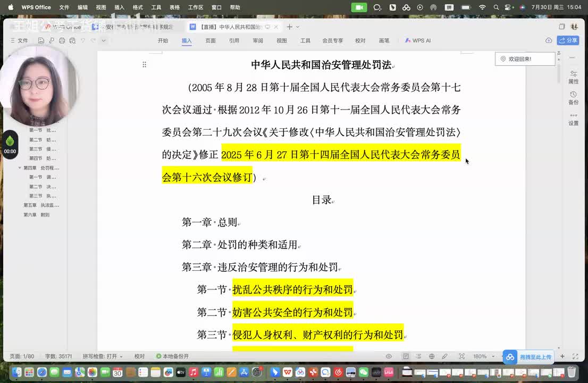Screen dimensions: 588x383
Task: Click the Spotlight search icon in menu bar
Action: [x=496, y=7]
